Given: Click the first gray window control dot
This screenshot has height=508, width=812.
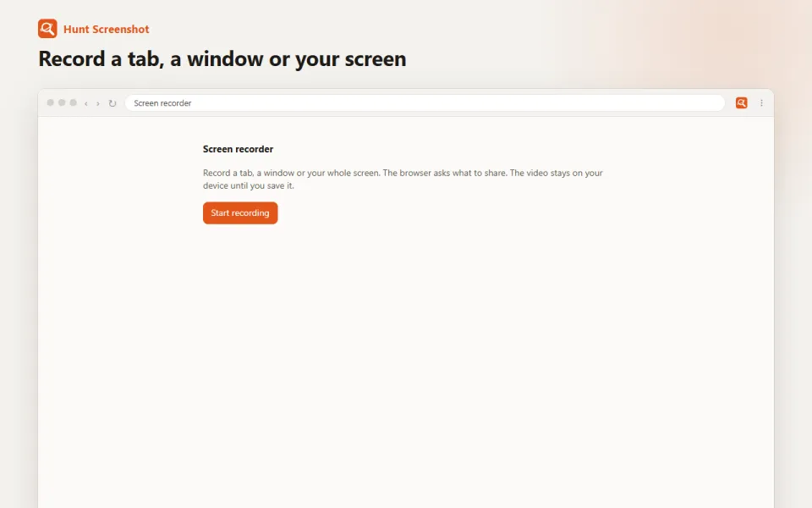Looking at the screenshot, I should [50, 102].
